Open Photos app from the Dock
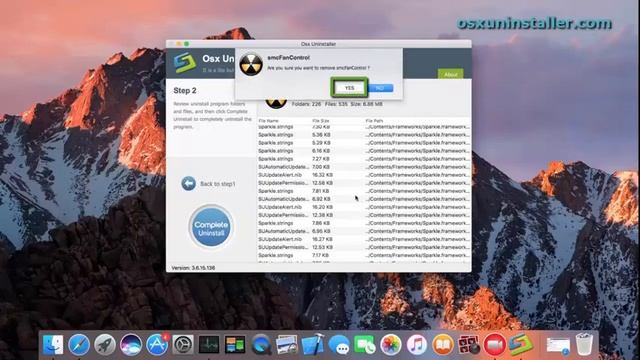 coord(391,345)
